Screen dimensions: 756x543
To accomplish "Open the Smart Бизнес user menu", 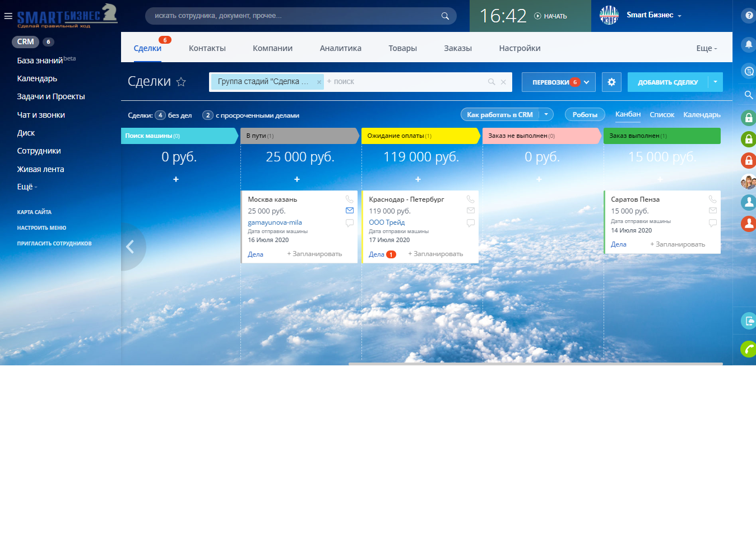I will tap(653, 15).
